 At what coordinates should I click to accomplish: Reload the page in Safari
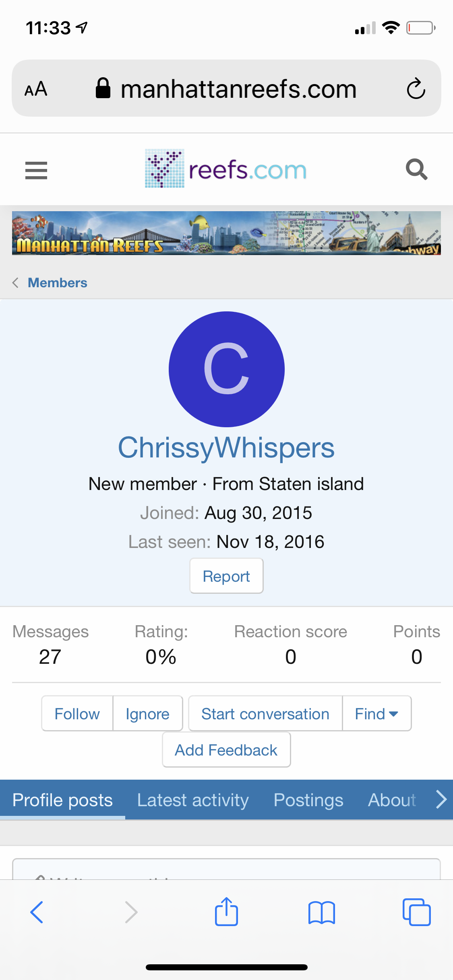416,89
